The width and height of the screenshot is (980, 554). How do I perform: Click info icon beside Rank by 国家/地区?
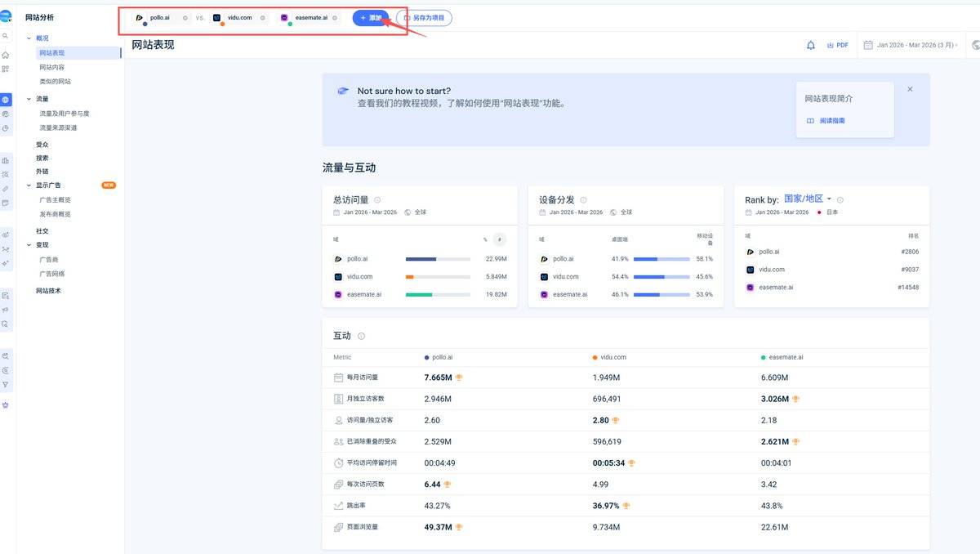840,199
